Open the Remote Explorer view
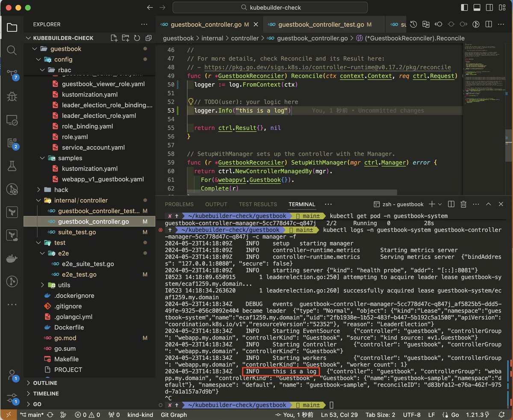This screenshot has width=513, height=420. (x=12, y=120)
